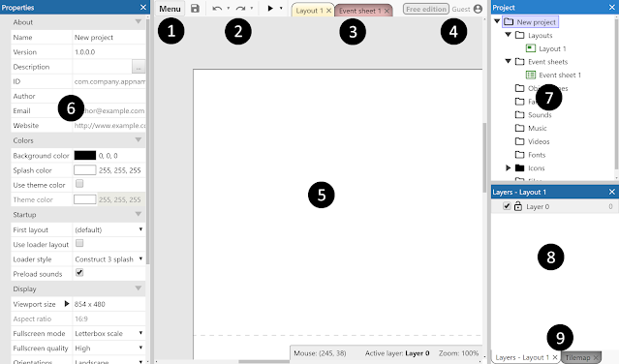This screenshot has height=364, width=619.
Task: Save the project with the floppy disk icon
Action: 195,9
